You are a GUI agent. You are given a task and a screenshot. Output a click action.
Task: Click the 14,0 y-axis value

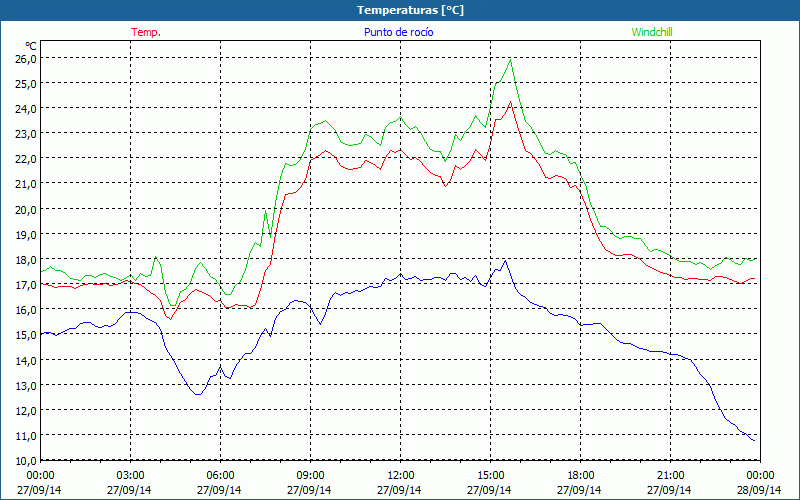pos(27,360)
